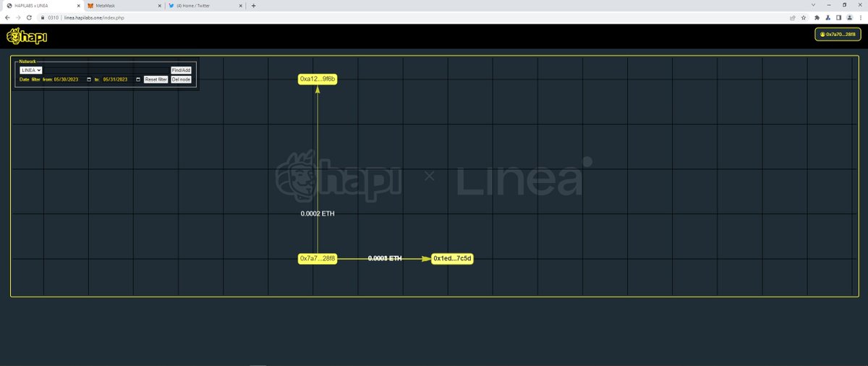
Task: Open a new browser tab
Action: (253, 5)
